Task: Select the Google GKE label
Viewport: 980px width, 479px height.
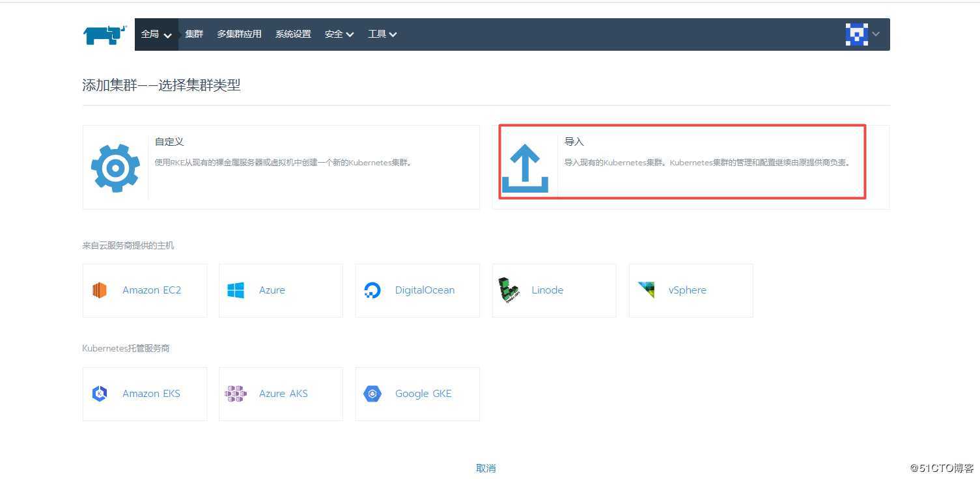Action: coord(423,394)
